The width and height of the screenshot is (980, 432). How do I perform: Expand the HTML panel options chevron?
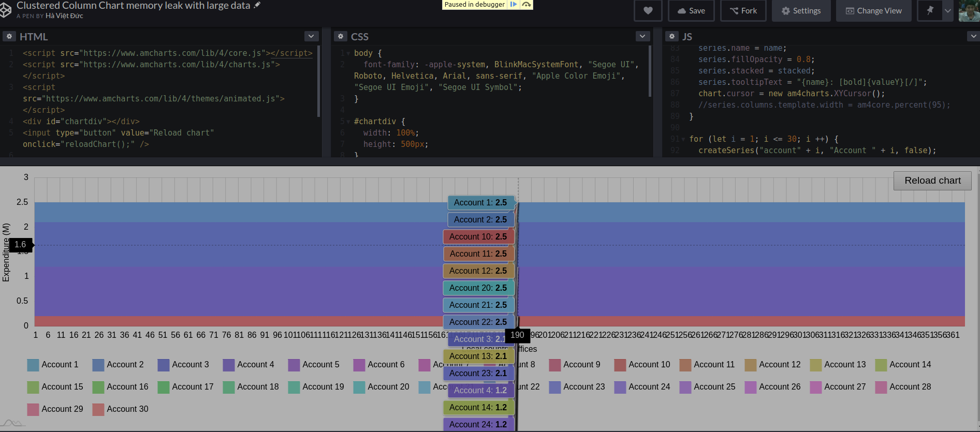tap(311, 36)
